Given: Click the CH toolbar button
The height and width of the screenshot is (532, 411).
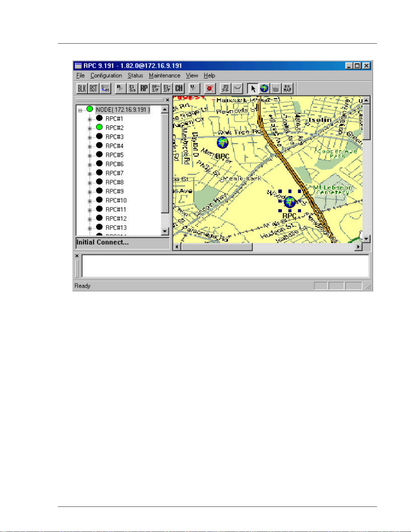Looking at the screenshot, I should 179,88.
